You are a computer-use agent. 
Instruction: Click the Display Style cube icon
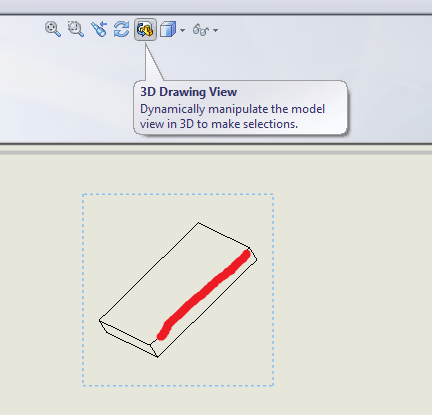168,29
